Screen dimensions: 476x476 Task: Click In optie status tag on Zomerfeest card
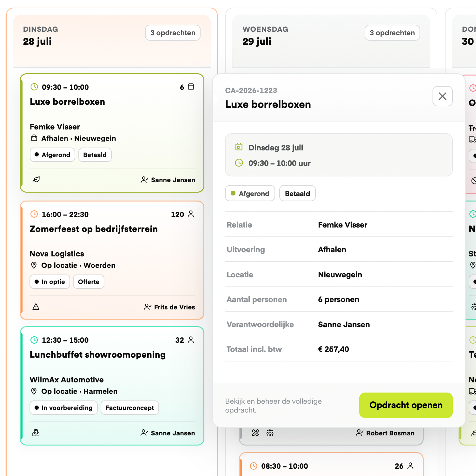point(50,282)
